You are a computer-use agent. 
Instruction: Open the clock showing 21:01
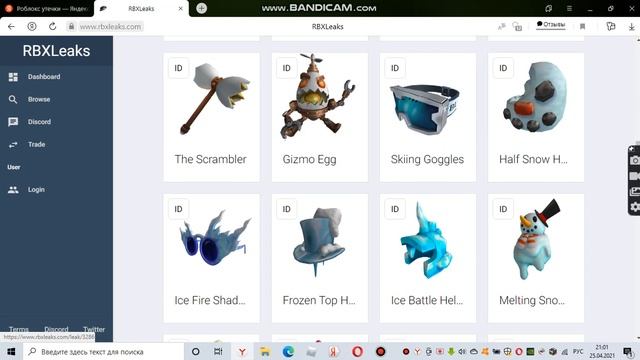click(x=602, y=351)
